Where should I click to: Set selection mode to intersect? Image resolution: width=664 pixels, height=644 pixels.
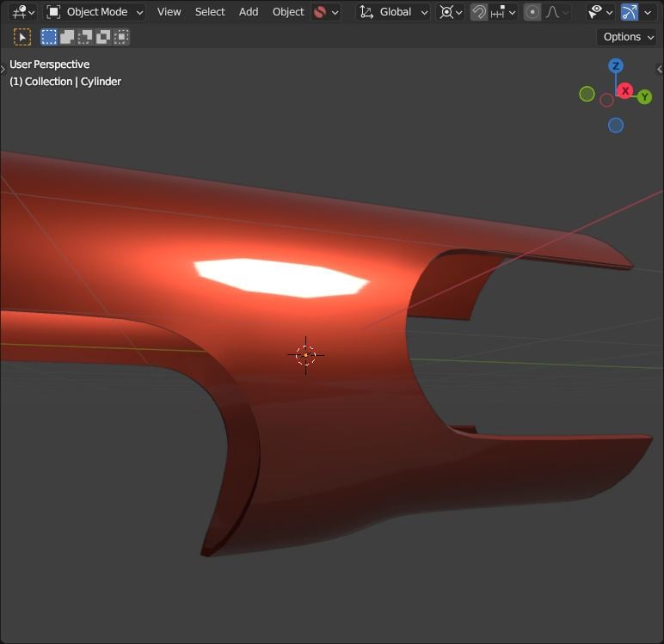(121, 37)
